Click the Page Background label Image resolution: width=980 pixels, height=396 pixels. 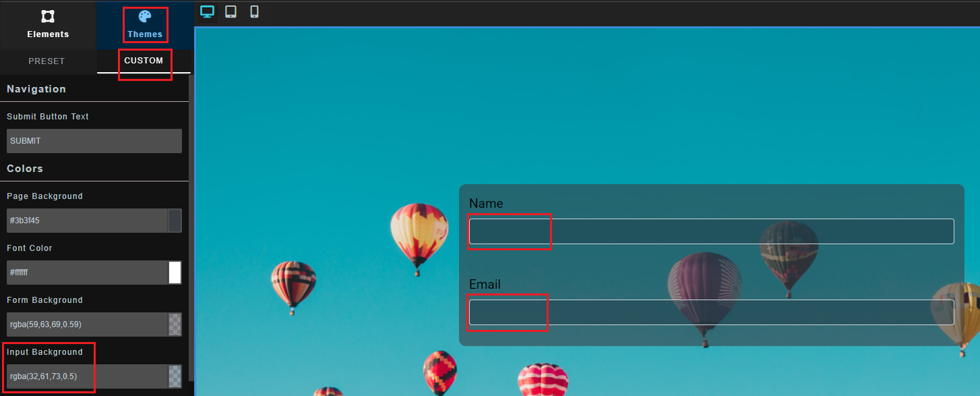tap(44, 196)
